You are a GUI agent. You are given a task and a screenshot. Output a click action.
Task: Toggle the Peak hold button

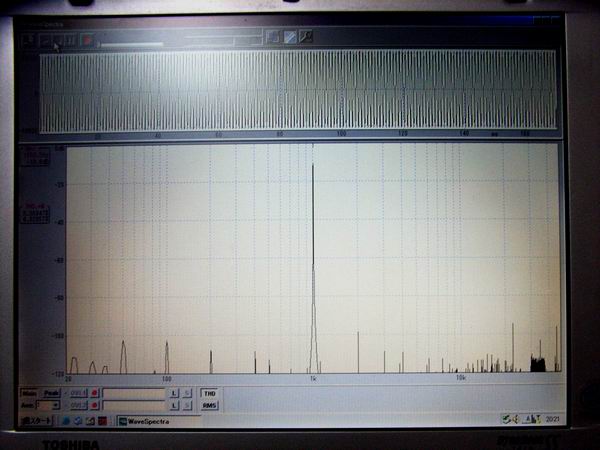(x=51, y=393)
